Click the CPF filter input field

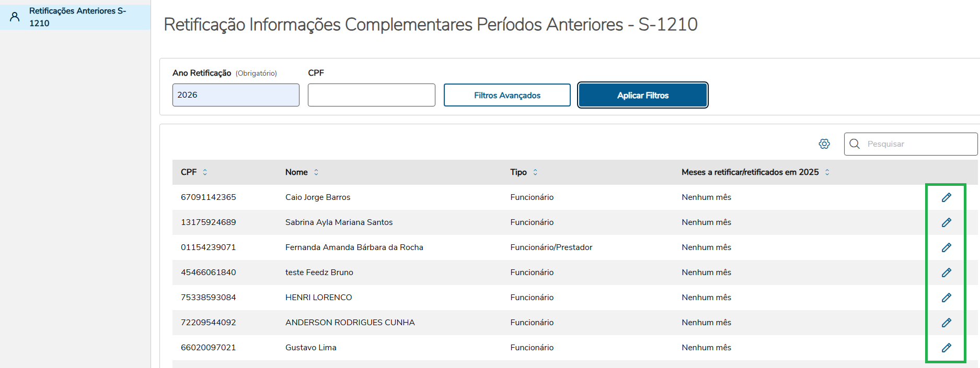(371, 95)
